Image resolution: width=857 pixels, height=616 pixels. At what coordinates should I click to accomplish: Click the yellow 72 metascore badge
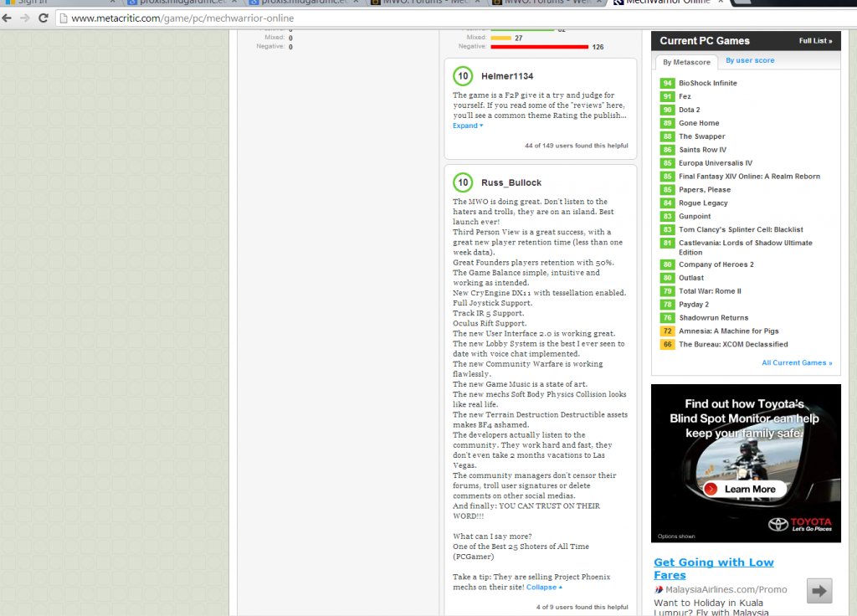click(x=667, y=331)
